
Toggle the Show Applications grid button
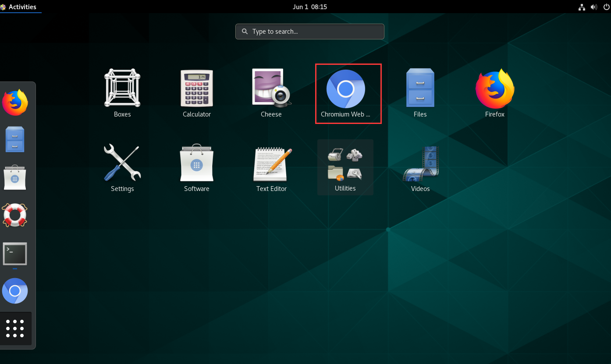point(15,328)
